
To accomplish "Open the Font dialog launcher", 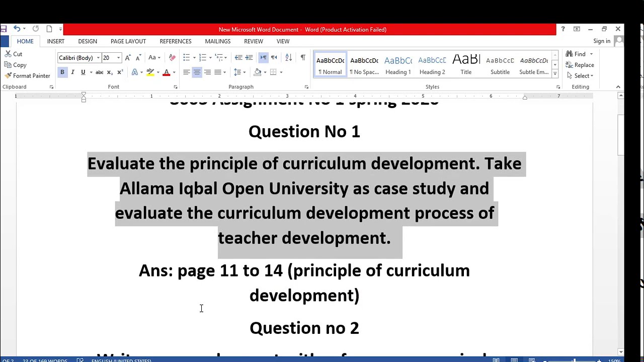I will pos(176,87).
